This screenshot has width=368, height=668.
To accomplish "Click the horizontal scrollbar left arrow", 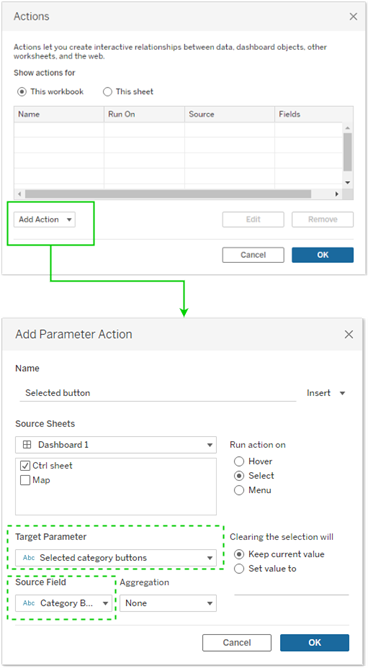I will 19,194.
